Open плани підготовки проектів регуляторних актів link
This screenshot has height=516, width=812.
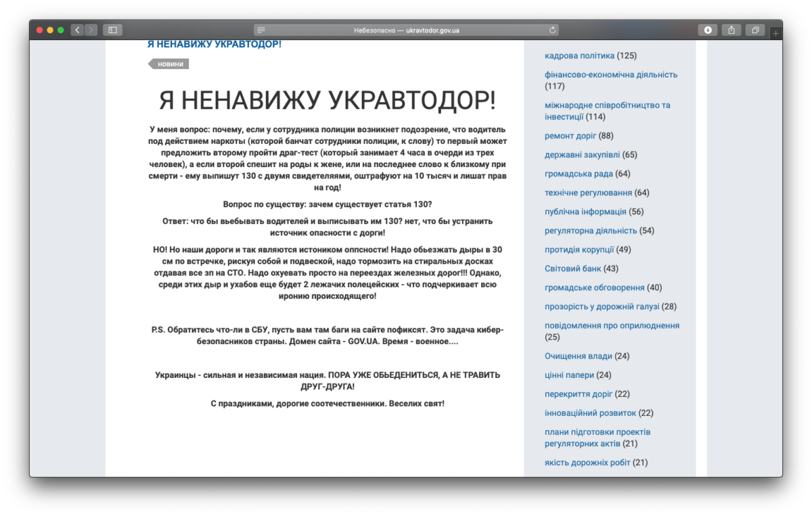pos(597,438)
